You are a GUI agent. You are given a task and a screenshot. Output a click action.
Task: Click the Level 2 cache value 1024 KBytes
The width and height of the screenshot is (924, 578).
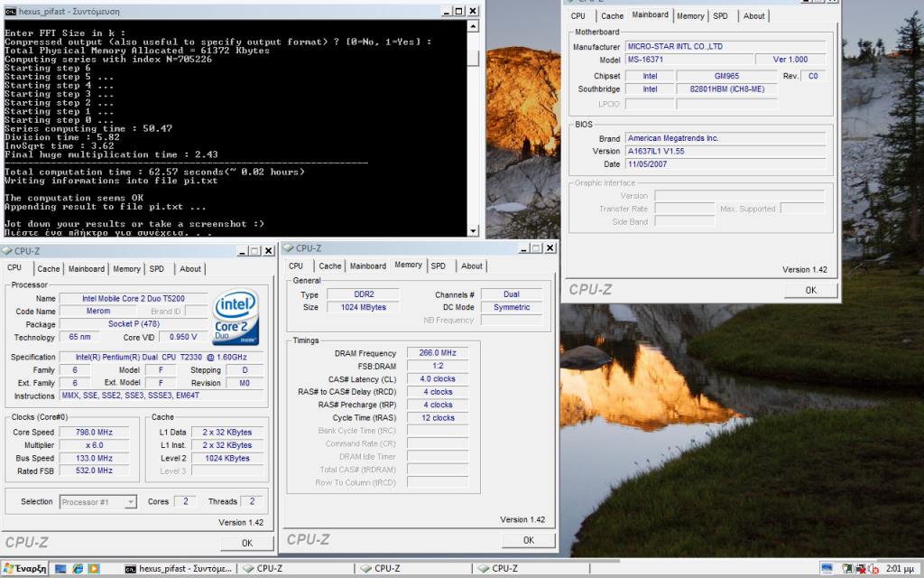click(226, 458)
